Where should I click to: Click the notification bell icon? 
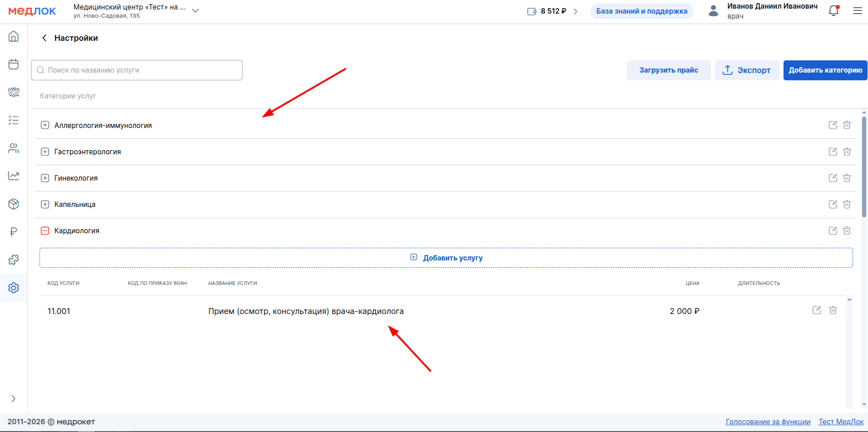coord(833,11)
